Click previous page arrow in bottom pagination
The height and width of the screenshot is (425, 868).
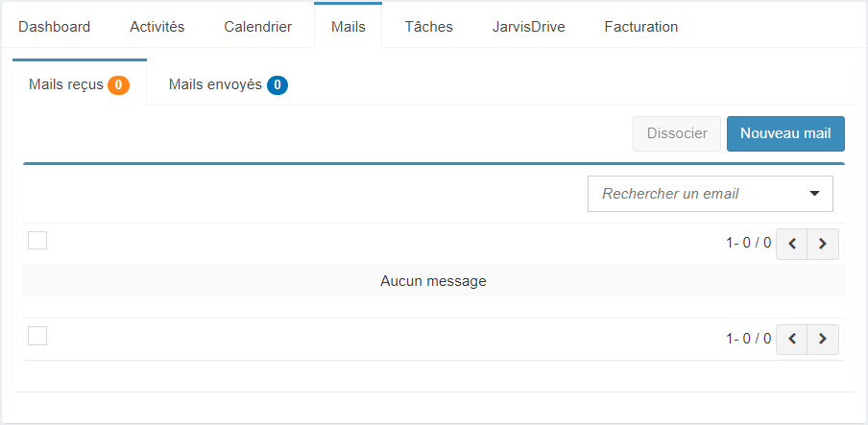click(791, 340)
